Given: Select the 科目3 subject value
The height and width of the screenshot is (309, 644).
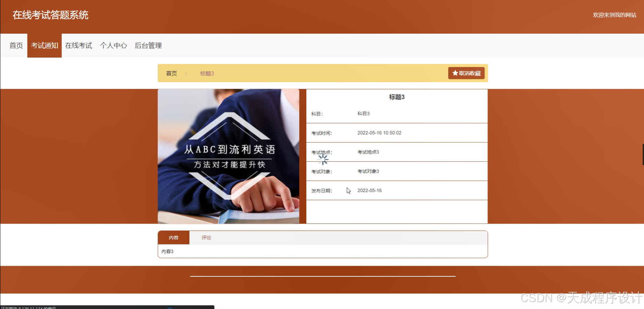Looking at the screenshot, I should pos(363,113).
